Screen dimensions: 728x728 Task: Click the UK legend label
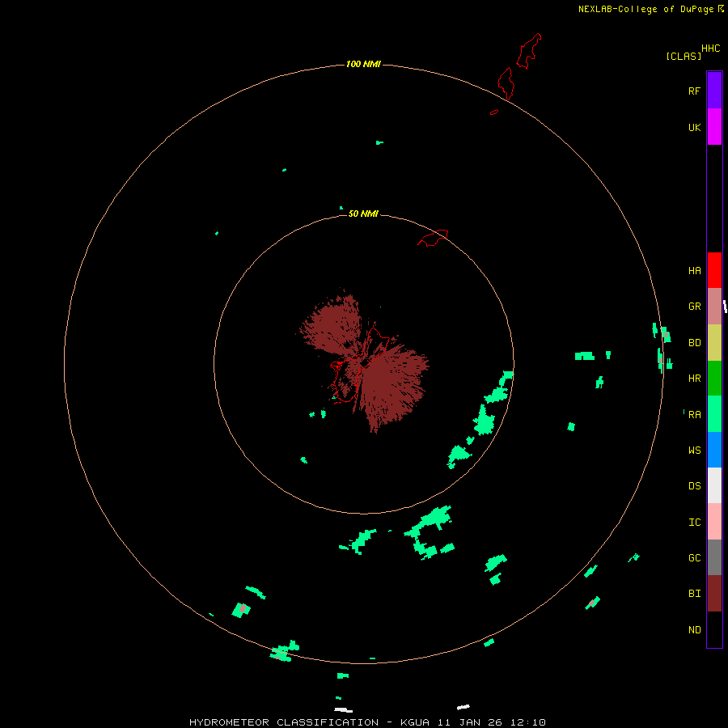[x=694, y=128]
